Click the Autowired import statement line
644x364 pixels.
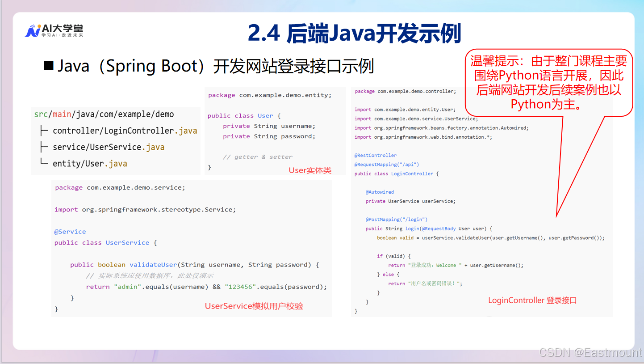[442, 128]
